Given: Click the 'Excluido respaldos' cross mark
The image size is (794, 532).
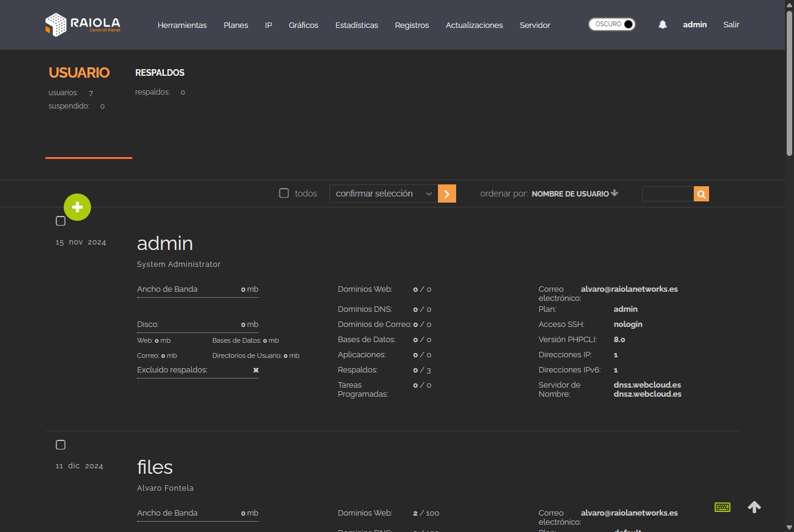Looking at the screenshot, I should pyautogui.click(x=256, y=370).
